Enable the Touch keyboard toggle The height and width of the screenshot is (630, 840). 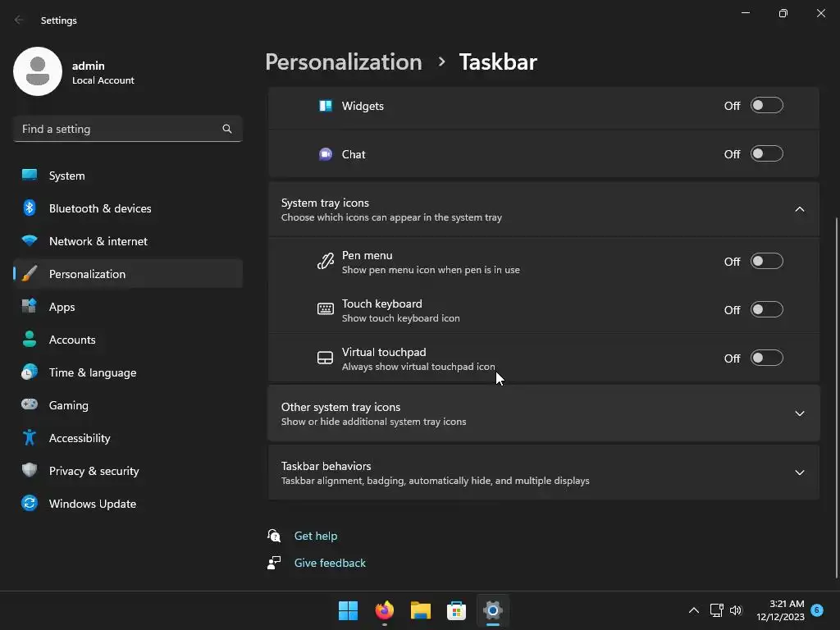pyautogui.click(x=767, y=309)
